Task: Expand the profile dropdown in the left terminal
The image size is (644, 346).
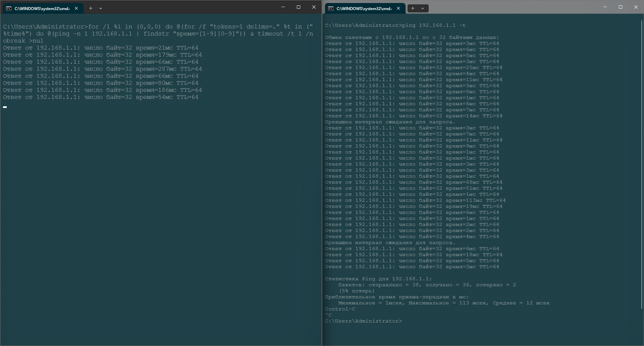Action: click(x=101, y=8)
